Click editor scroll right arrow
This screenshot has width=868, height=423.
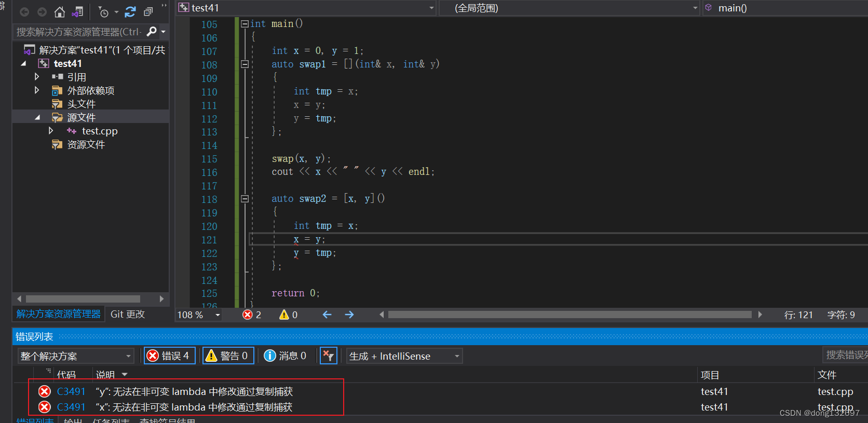pyautogui.click(x=760, y=315)
